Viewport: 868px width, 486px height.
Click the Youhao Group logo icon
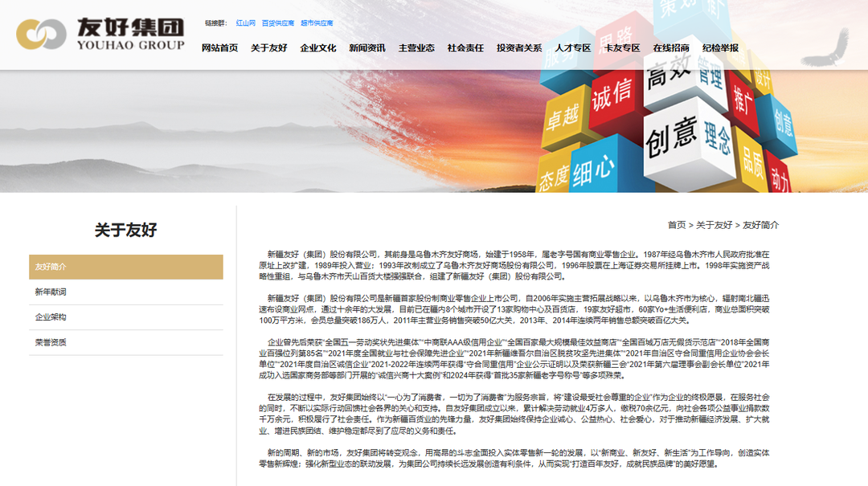click(41, 34)
